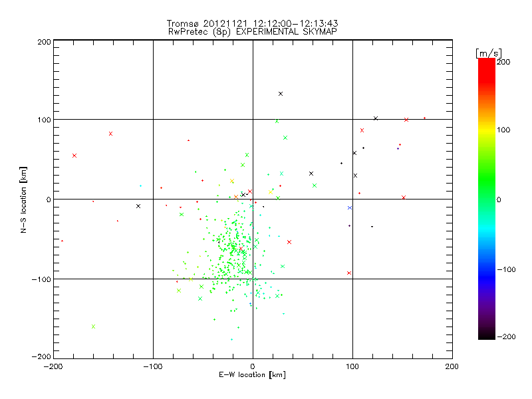Click the yellow band of the colorbar near 100
The width and height of the screenshot is (532, 399).
(487, 129)
